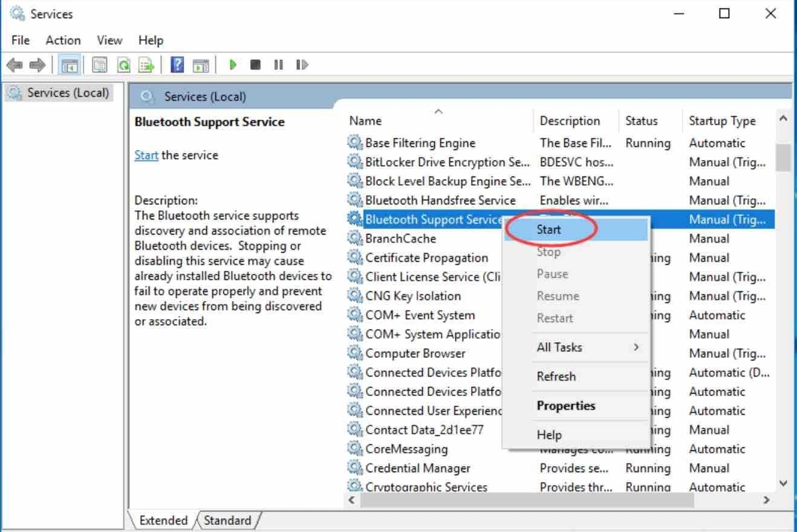Click the gear icon beside BranchCache

(x=355, y=238)
